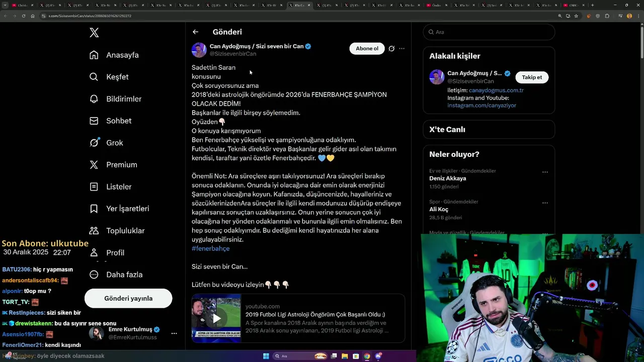The width and height of the screenshot is (644, 362).
Task: Click browser home icon
Action: pyautogui.click(x=33, y=16)
